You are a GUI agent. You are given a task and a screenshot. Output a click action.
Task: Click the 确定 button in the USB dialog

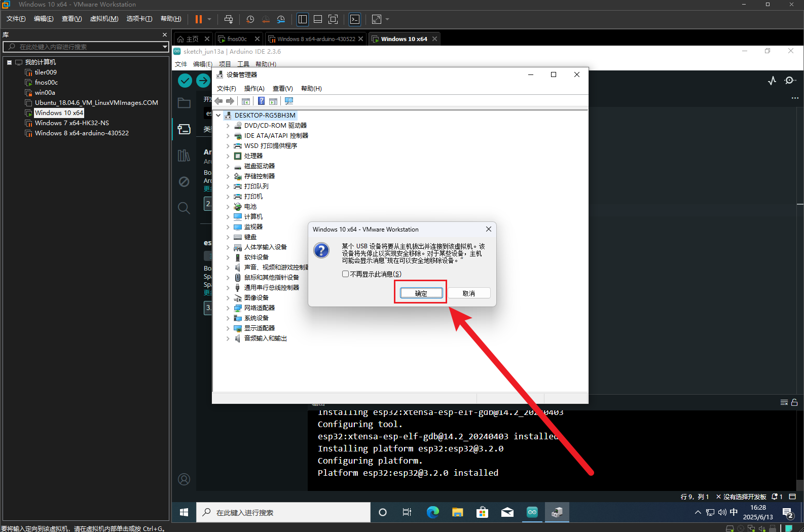tap(421, 293)
